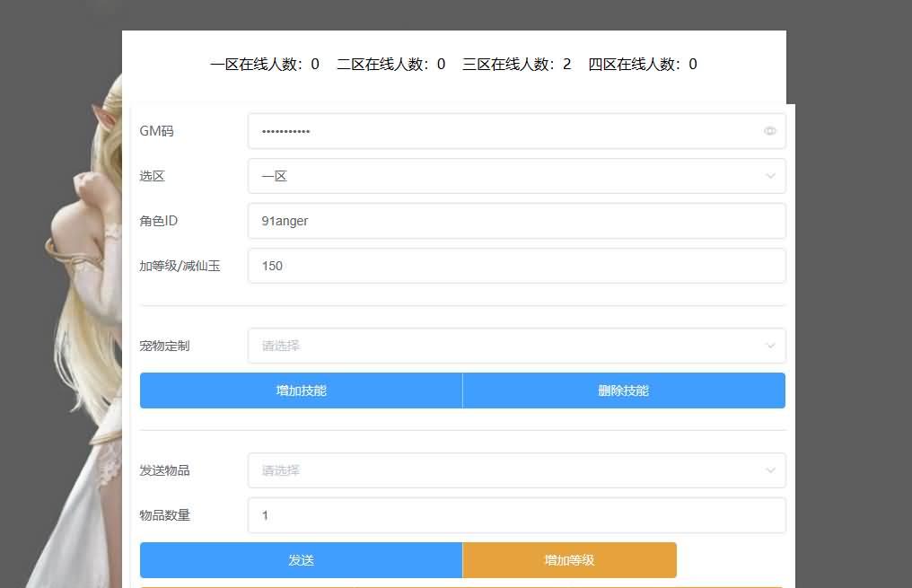
Task: Select the 物品数量 input field
Action: coord(516,515)
